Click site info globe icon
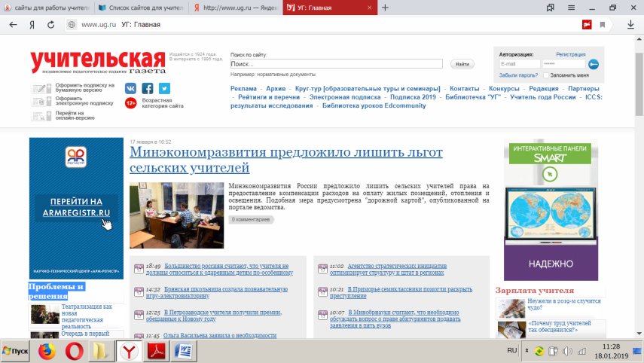 [72, 25]
